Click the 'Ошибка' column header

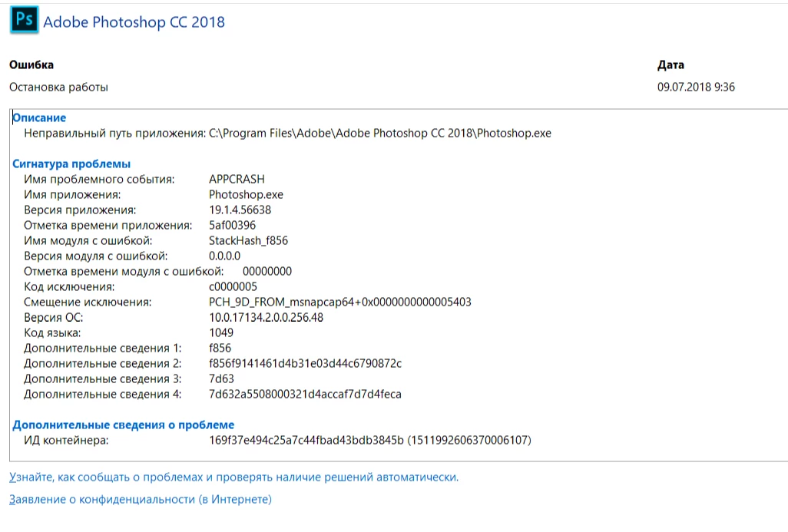(31, 64)
